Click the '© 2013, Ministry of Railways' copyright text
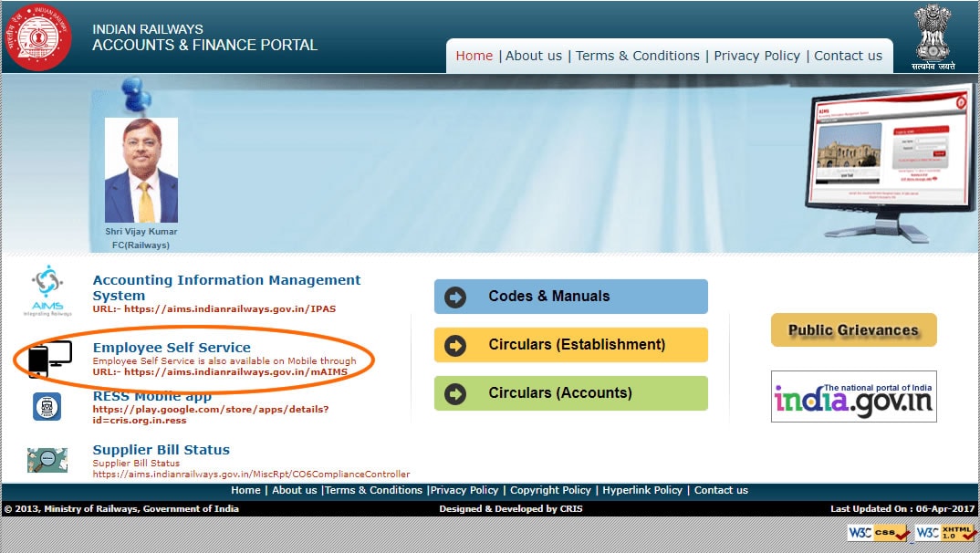The image size is (980, 553). click(122, 508)
